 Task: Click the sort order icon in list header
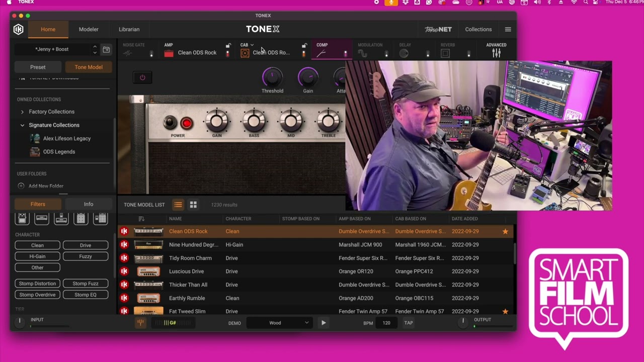click(141, 219)
